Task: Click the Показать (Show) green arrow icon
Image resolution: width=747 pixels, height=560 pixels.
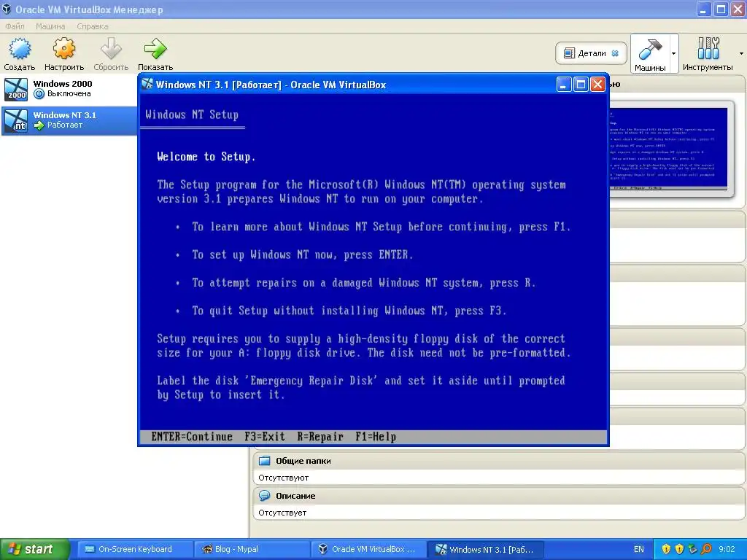Action: click(x=155, y=49)
